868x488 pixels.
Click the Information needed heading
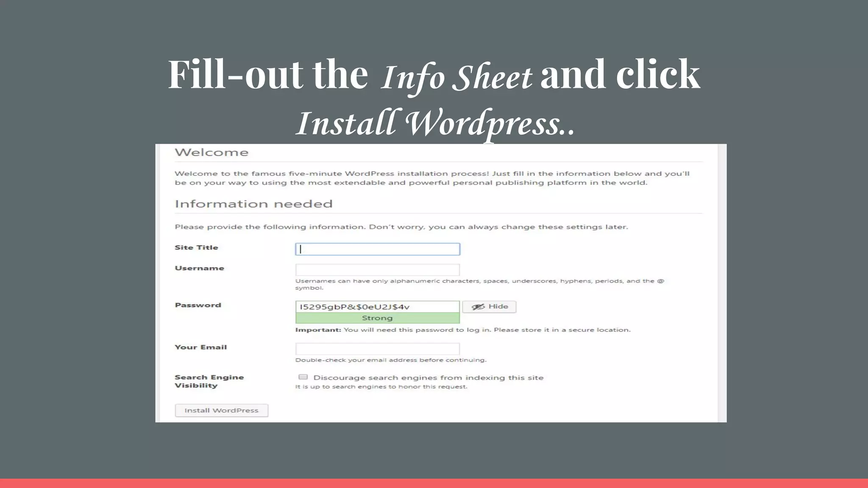pyautogui.click(x=253, y=204)
